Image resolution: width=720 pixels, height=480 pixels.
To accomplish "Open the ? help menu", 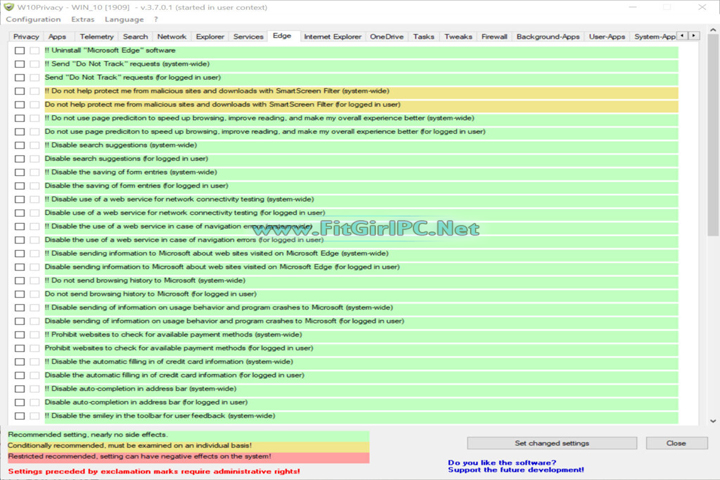I will coord(155,19).
